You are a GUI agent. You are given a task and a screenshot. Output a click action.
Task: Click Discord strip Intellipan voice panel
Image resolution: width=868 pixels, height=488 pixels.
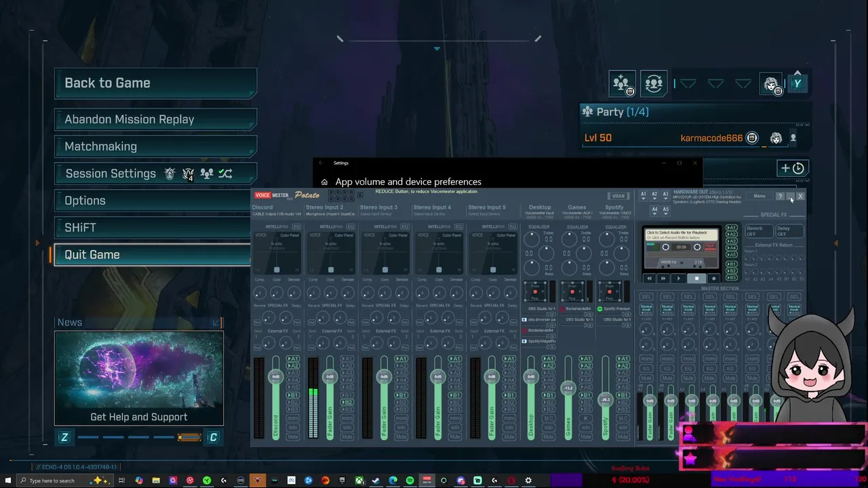[x=277, y=253]
